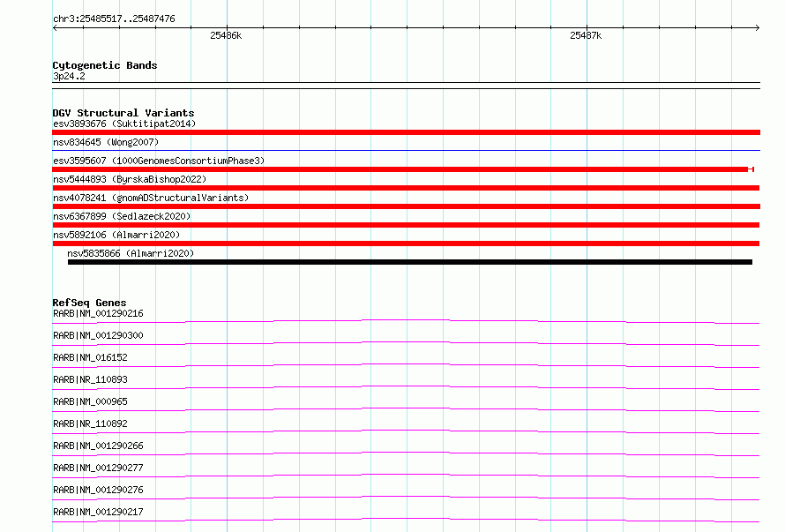Click the RARB|NM_016152 transcript label
Viewport: 785px width, 532px height.
[x=90, y=357]
